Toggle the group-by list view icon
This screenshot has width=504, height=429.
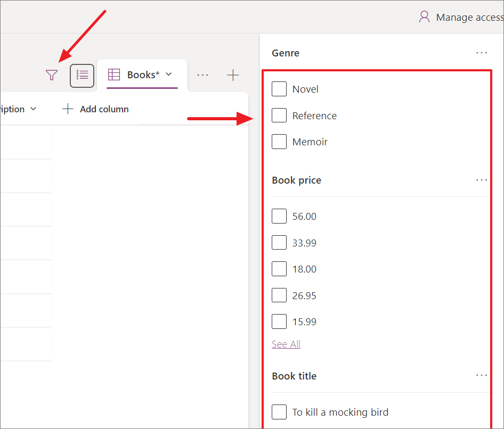click(x=82, y=76)
